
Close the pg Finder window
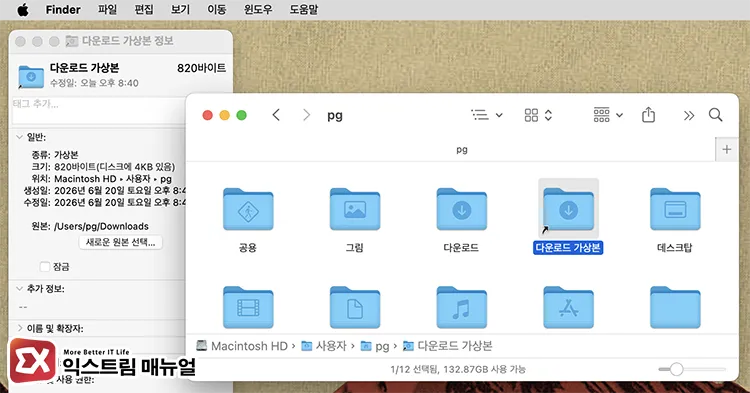[x=208, y=115]
